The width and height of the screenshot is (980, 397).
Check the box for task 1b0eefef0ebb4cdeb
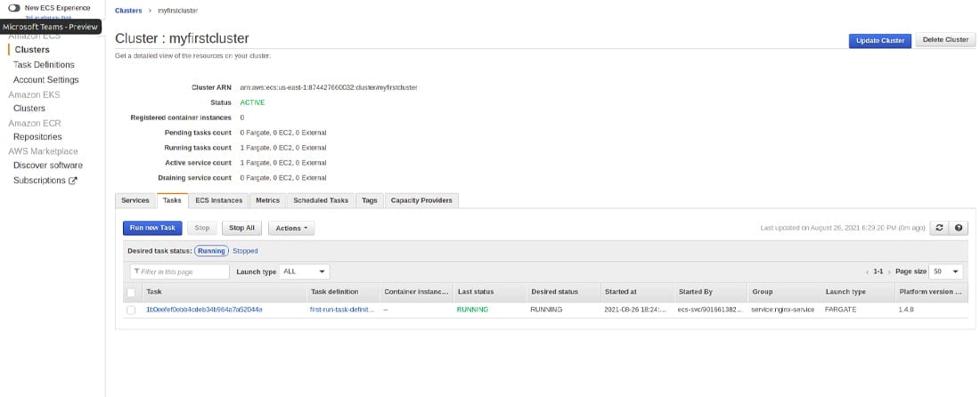(x=131, y=310)
